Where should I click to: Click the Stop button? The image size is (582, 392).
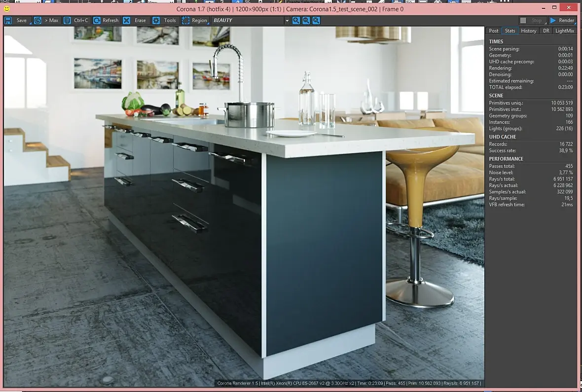click(533, 20)
